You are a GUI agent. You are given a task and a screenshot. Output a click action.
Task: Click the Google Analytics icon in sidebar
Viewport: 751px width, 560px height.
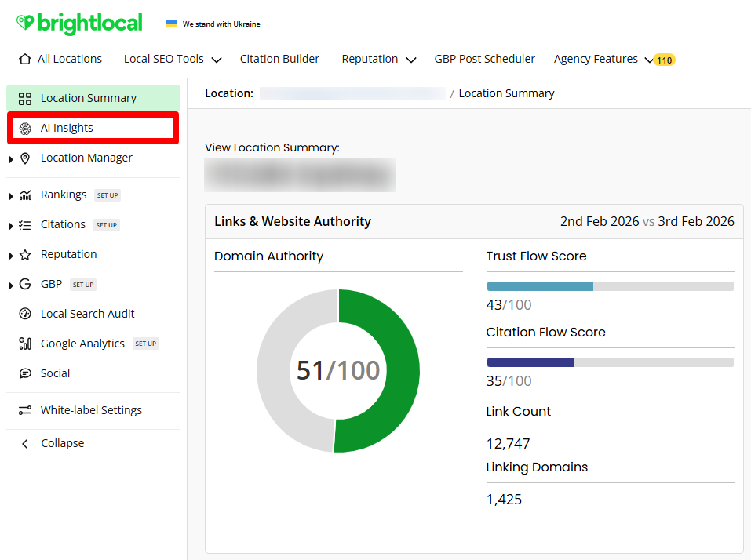pos(25,344)
